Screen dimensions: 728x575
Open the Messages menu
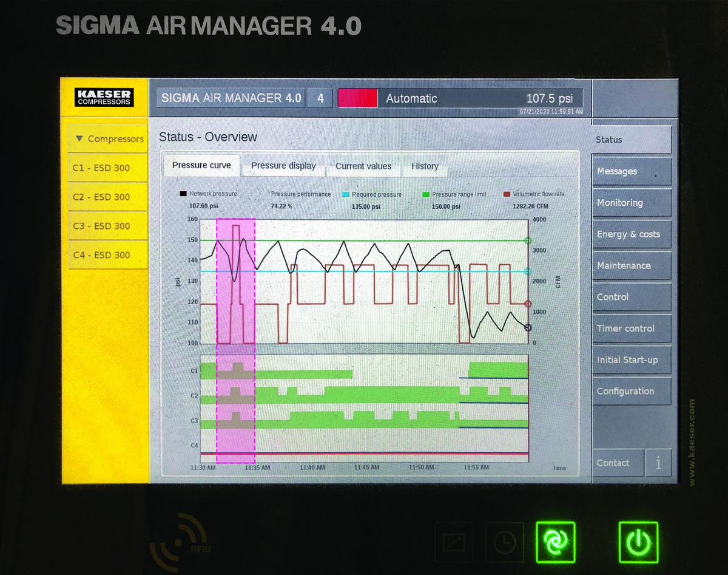point(632,171)
